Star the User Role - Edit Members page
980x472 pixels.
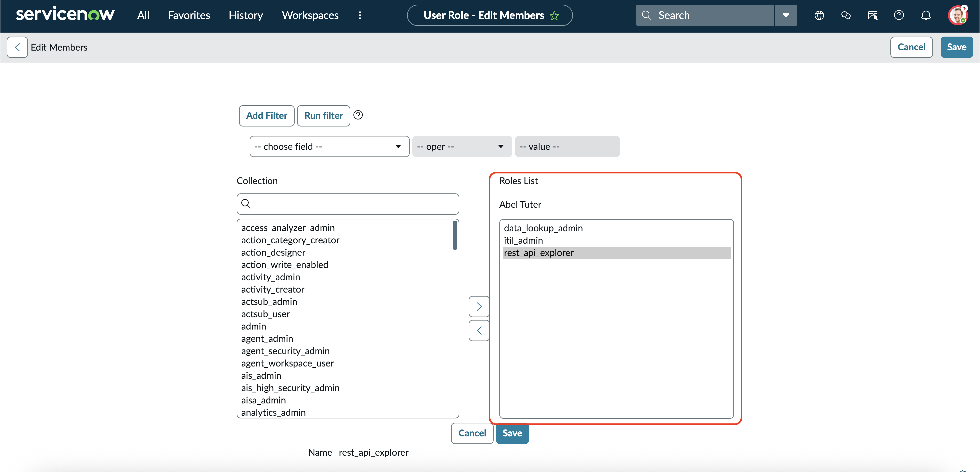[x=555, y=16]
